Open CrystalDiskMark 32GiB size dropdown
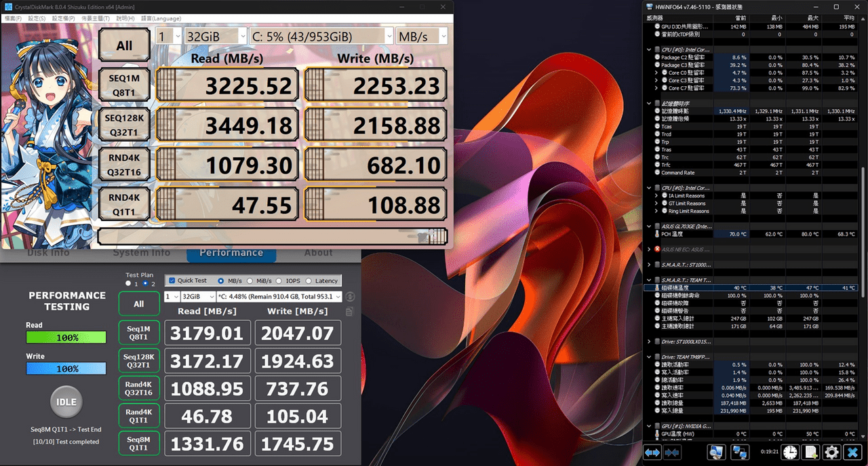 pos(216,36)
